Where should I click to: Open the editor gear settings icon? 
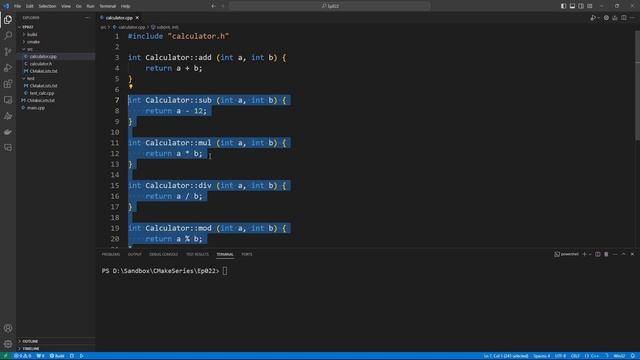(606, 18)
